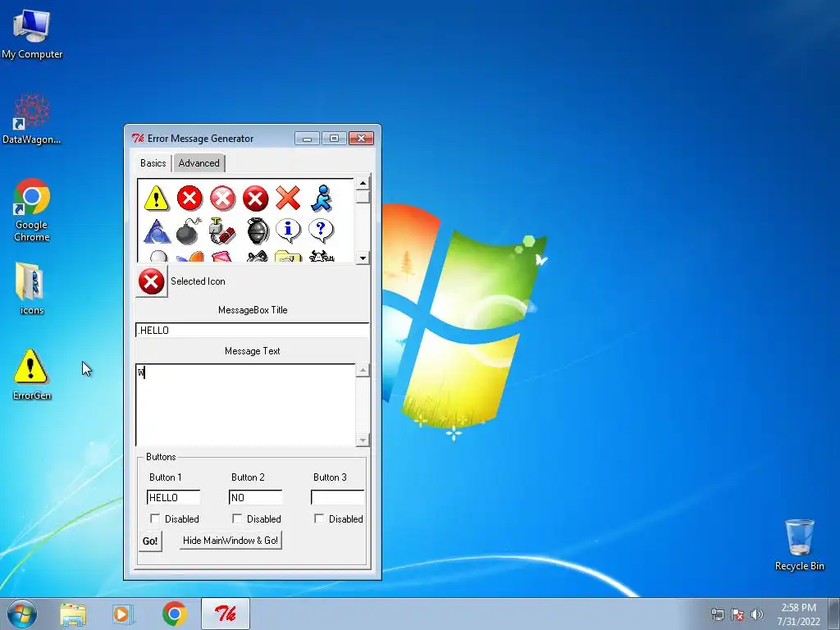
Task: Click the Tk Error Generator taskbar button
Action: [x=226, y=614]
